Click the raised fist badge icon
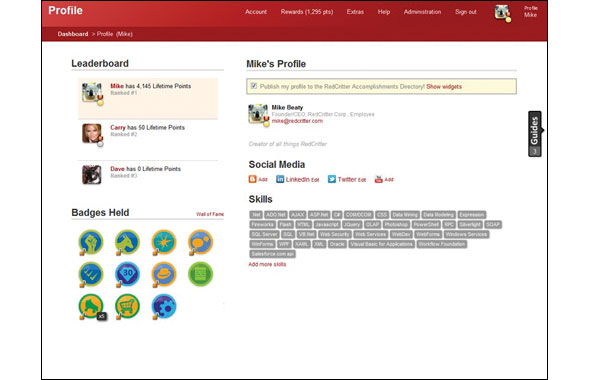Viewport: 590px width, 380px height. pos(91,242)
